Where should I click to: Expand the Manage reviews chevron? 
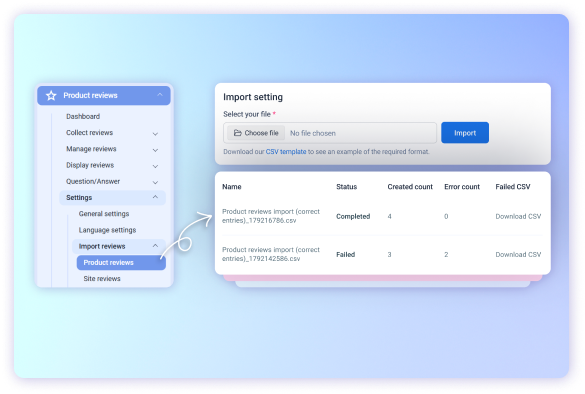[x=155, y=150]
